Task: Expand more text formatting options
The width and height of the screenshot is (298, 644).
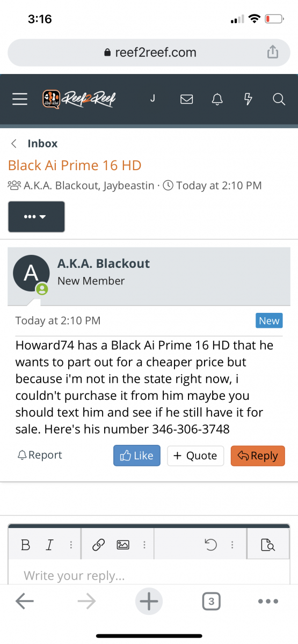Action: coord(71,545)
